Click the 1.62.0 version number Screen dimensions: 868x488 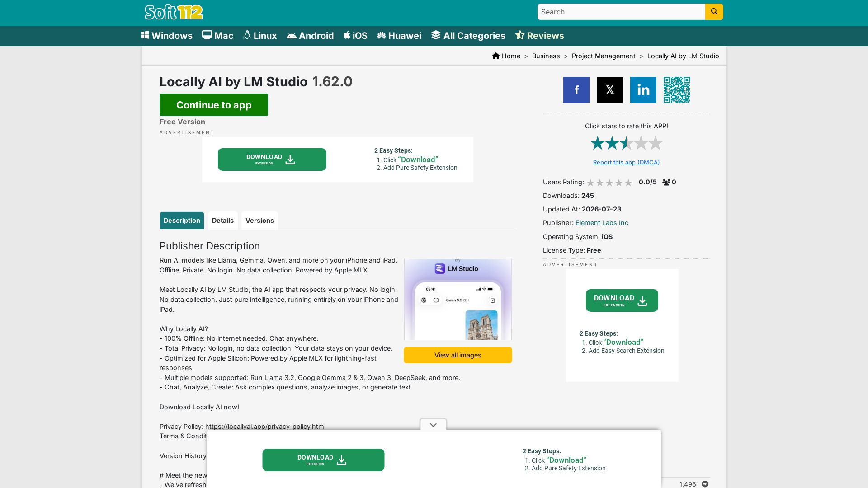pos(332,82)
